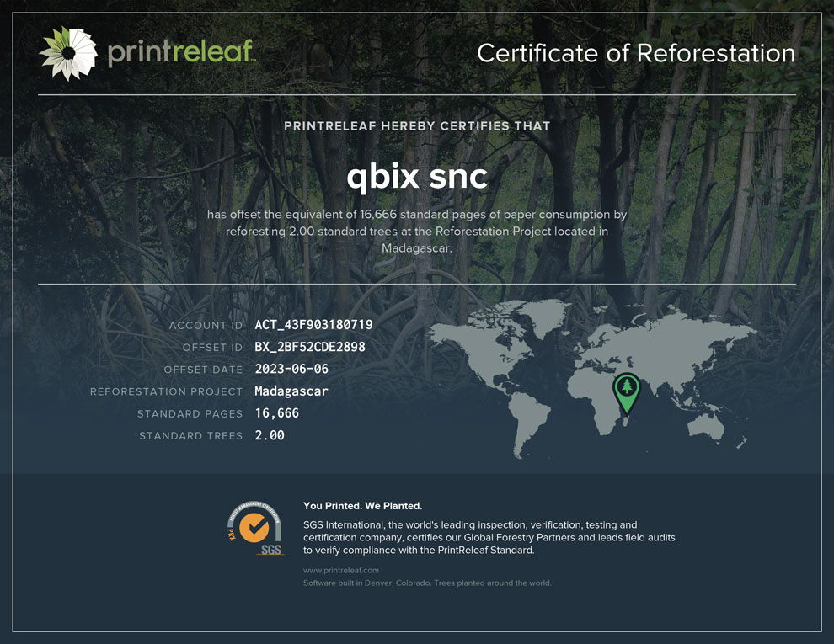
Task: Click the SGS certification badge
Action: coord(255,529)
